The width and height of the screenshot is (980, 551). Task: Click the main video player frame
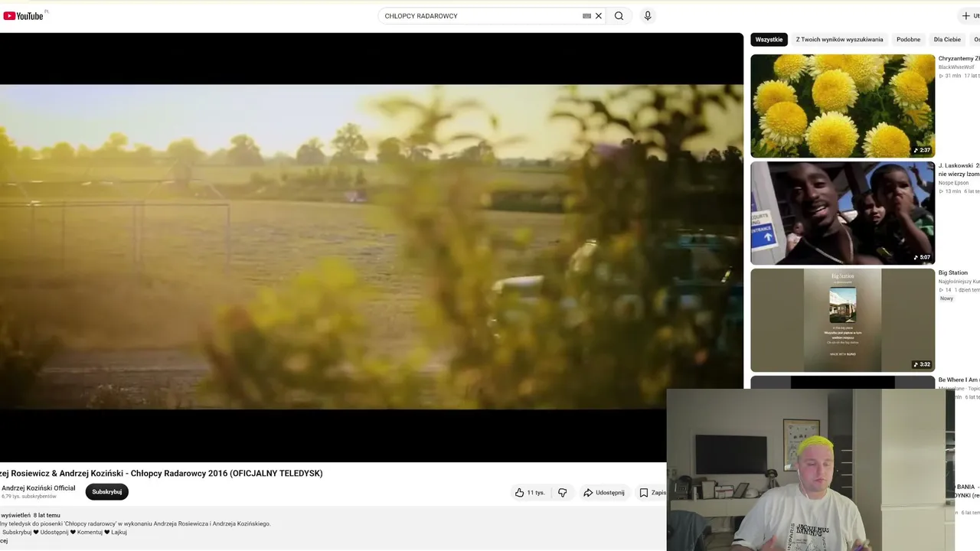click(x=371, y=246)
